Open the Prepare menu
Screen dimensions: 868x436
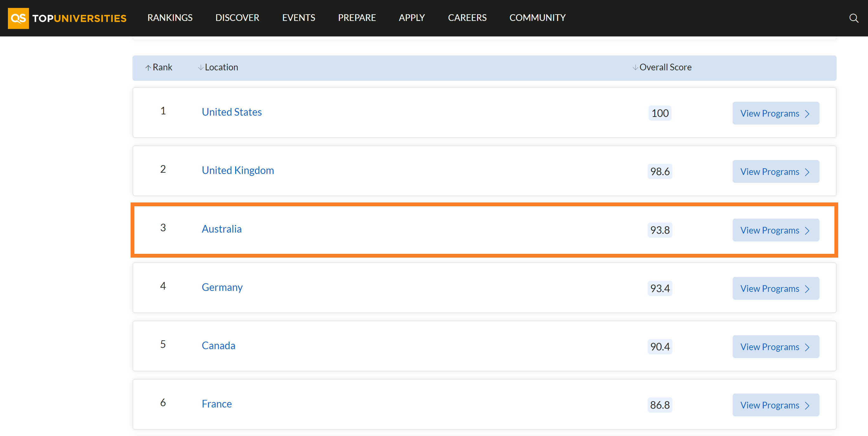click(357, 18)
